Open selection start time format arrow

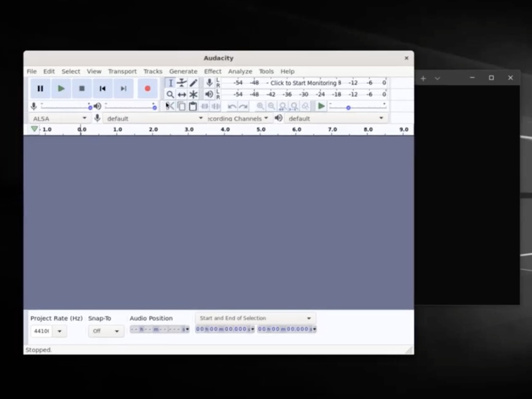pyautogui.click(x=252, y=329)
